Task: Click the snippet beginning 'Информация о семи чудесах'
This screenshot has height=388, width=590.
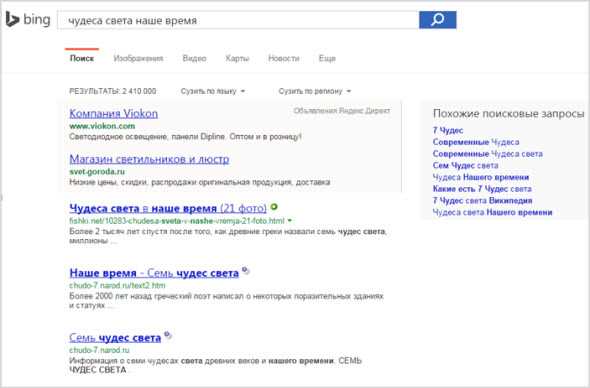Action: point(216,365)
